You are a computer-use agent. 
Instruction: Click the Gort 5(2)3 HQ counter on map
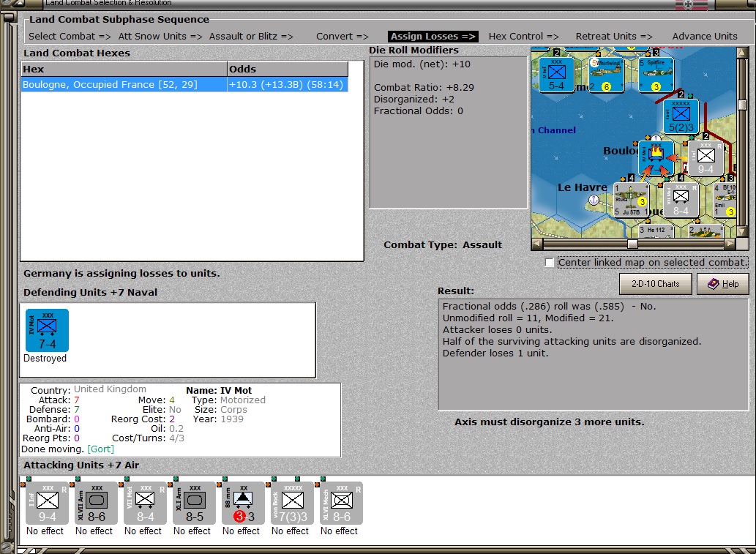[x=681, y=116]
